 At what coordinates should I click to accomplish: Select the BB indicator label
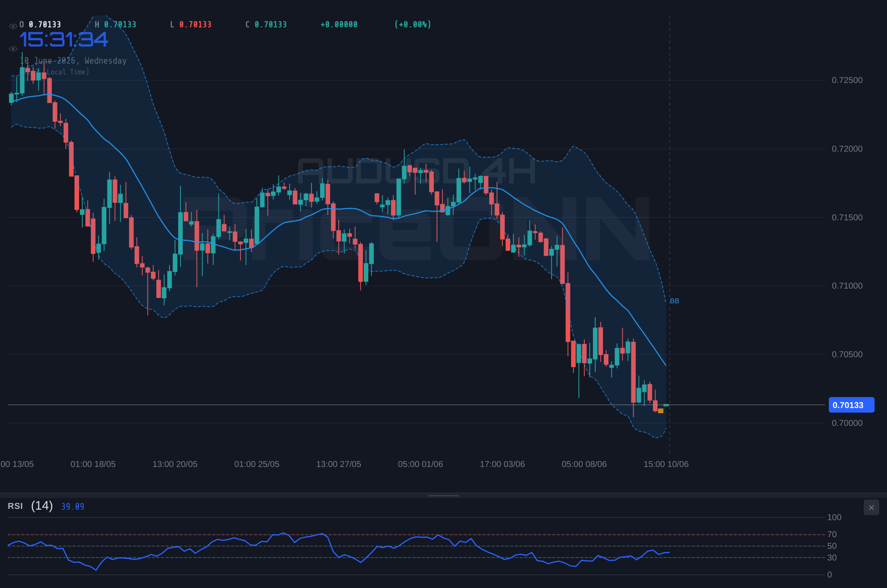click(674, 301)
